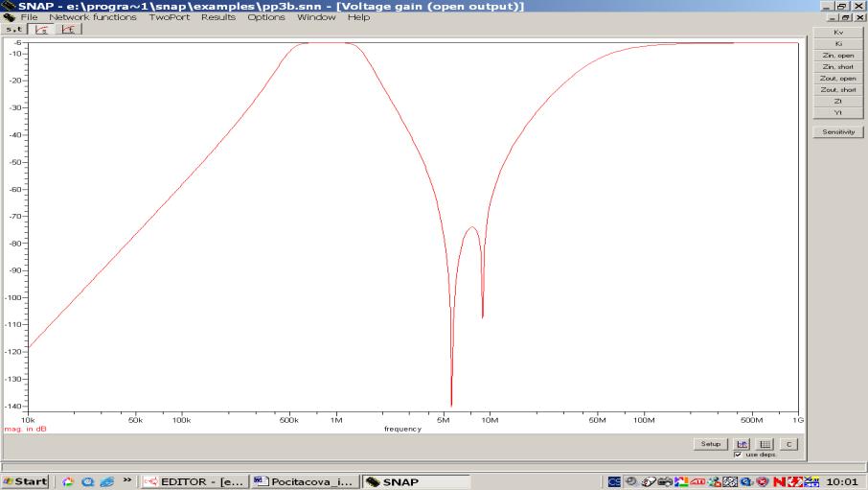Click the 10:01 taskbar clock
Screen dimensions: 868x490
842,481
